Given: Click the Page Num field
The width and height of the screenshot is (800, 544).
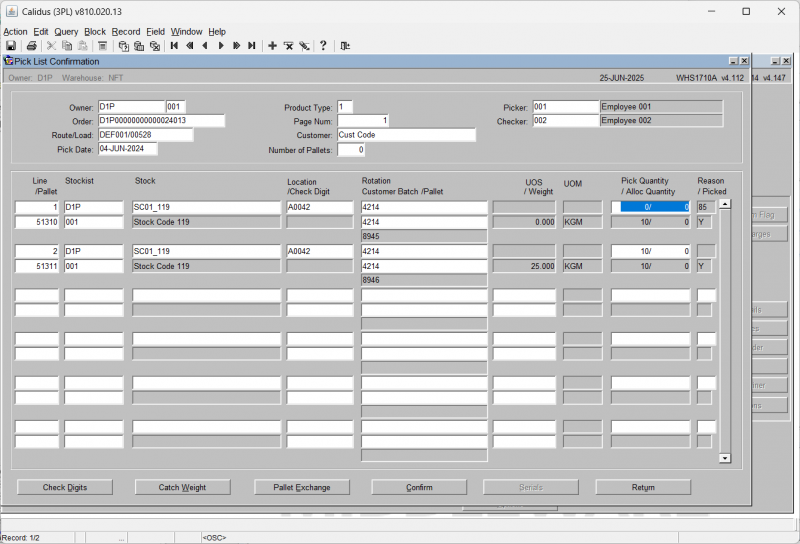Looking at the screenshot, I should coord(363,120).
